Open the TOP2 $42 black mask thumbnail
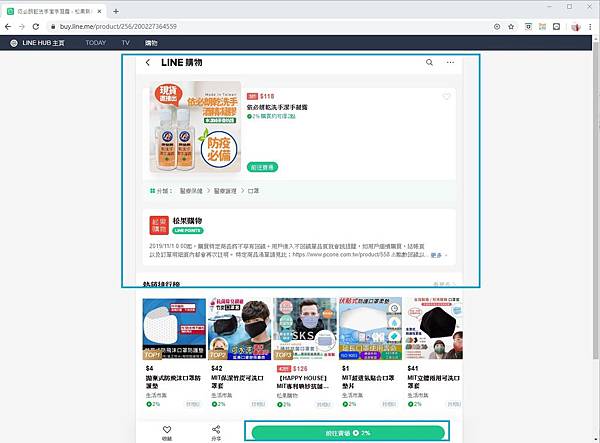Screen dimensions: 600x443 click(240, 329)
